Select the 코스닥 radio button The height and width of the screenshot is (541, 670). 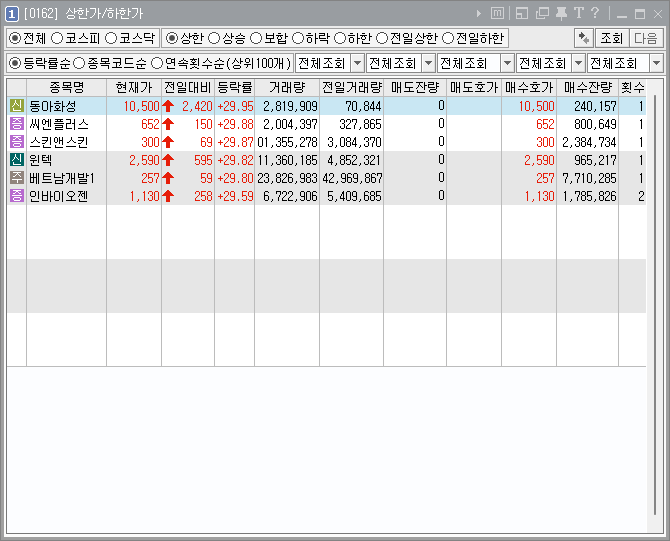[x=111, y=38]
